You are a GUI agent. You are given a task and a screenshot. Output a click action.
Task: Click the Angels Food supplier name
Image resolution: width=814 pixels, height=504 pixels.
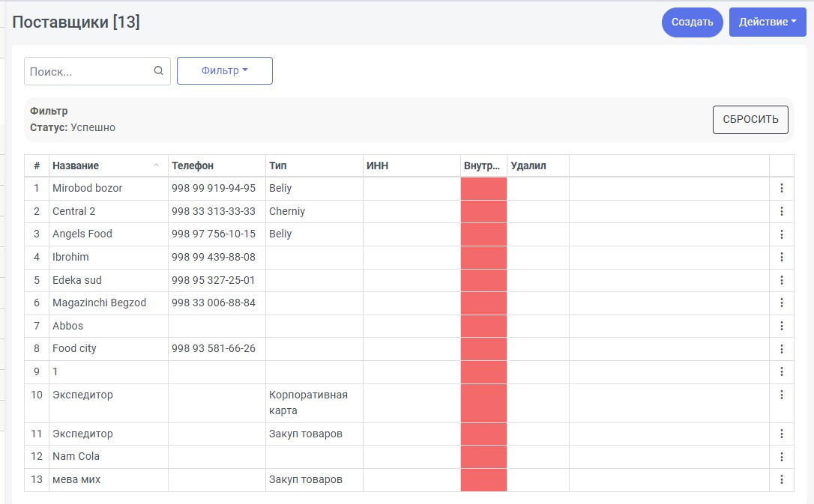82,234
